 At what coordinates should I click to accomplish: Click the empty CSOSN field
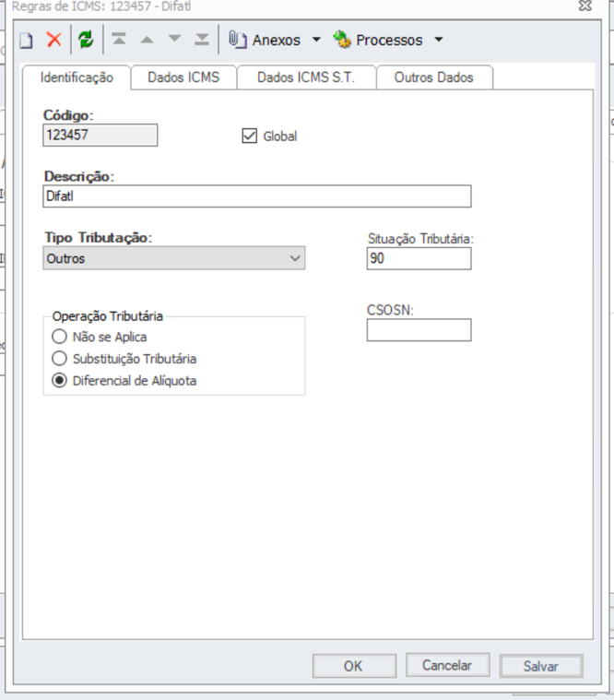pos(419,330)
